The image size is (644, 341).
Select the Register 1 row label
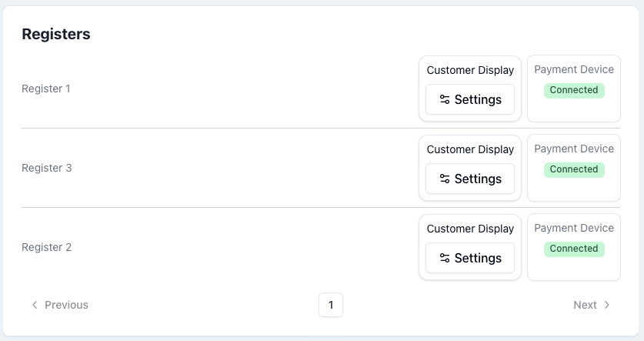pyautogui.click(x=46, y=89)
